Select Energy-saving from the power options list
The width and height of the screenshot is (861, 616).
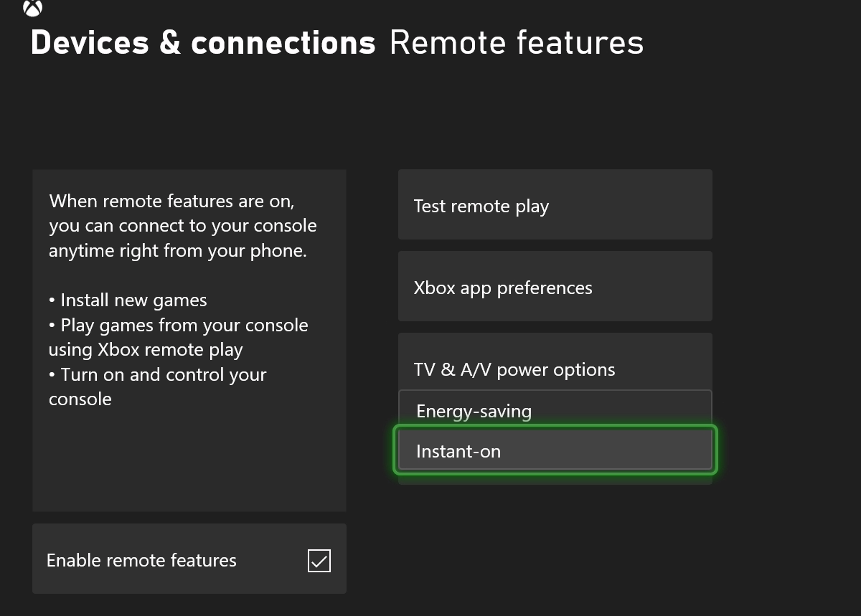click(x=555, y=411)
